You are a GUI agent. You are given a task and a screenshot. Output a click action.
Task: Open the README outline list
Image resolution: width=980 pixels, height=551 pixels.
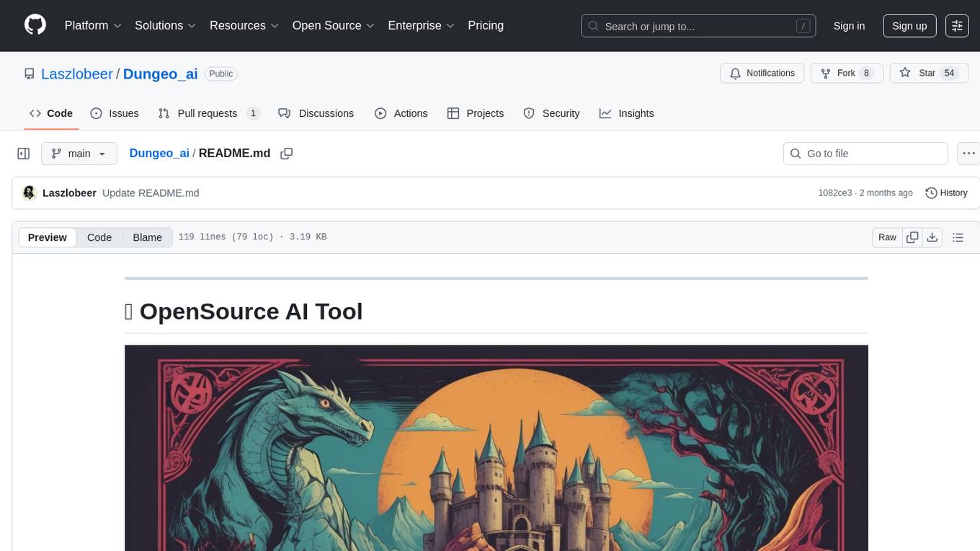[958, 237]
